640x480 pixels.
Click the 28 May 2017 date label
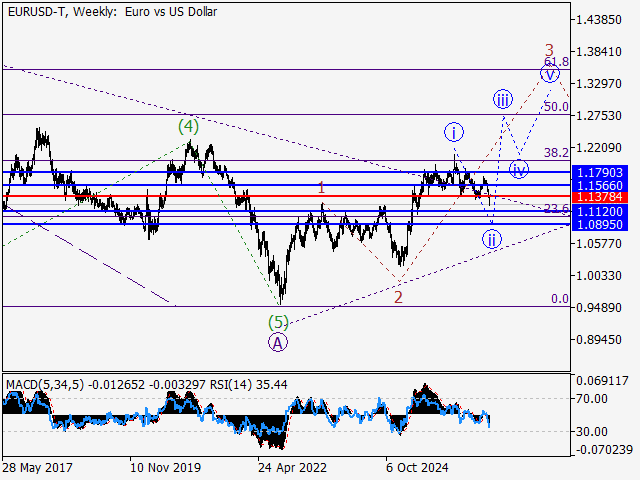click(37, 468)
